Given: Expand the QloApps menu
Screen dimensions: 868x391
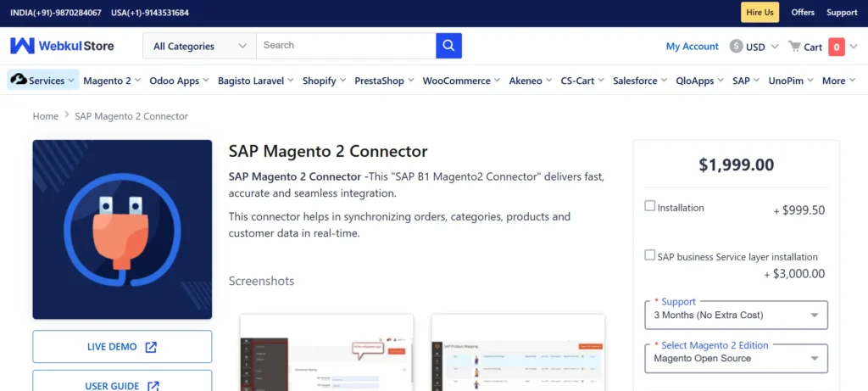Looking at the screenshot, I should pyautogui.click(x=700, y=81).
